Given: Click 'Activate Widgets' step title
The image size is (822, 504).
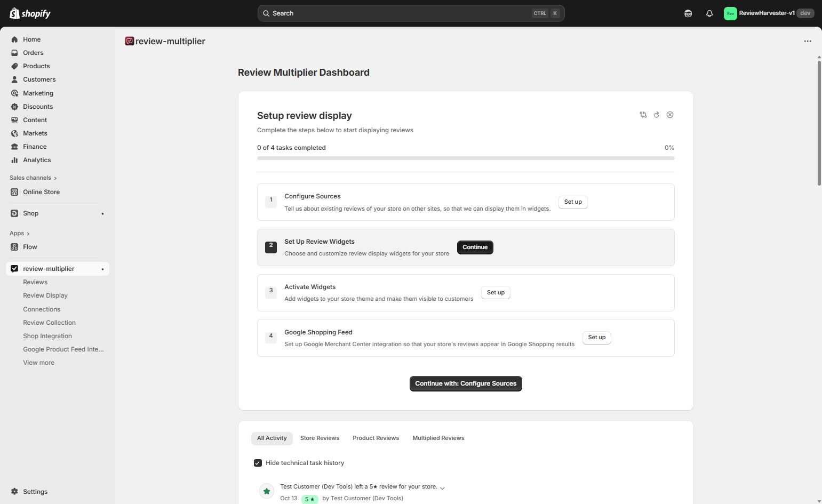Looking at the screenshot, I should point(310,287).
